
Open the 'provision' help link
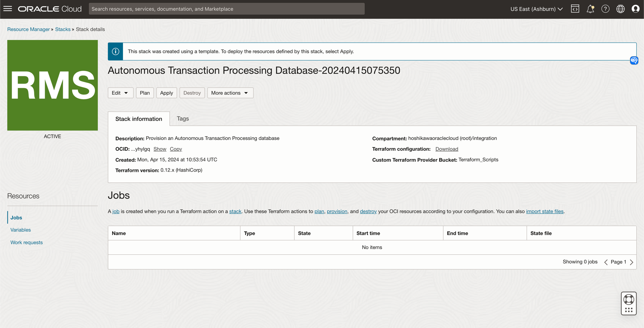[337, 211]
